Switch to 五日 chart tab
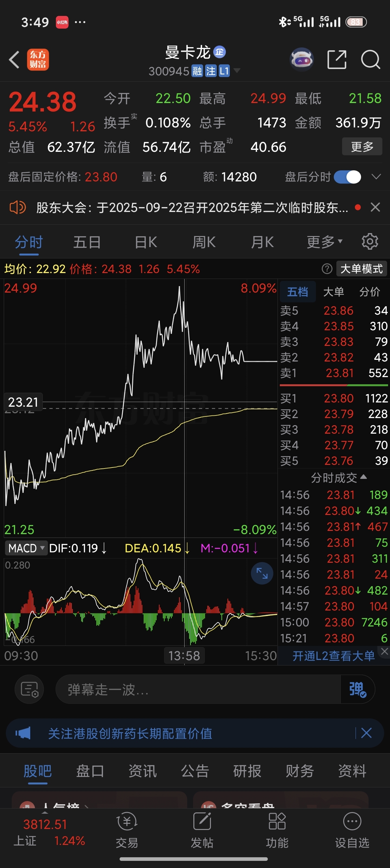The image size is (390, 868). [87, 242]
